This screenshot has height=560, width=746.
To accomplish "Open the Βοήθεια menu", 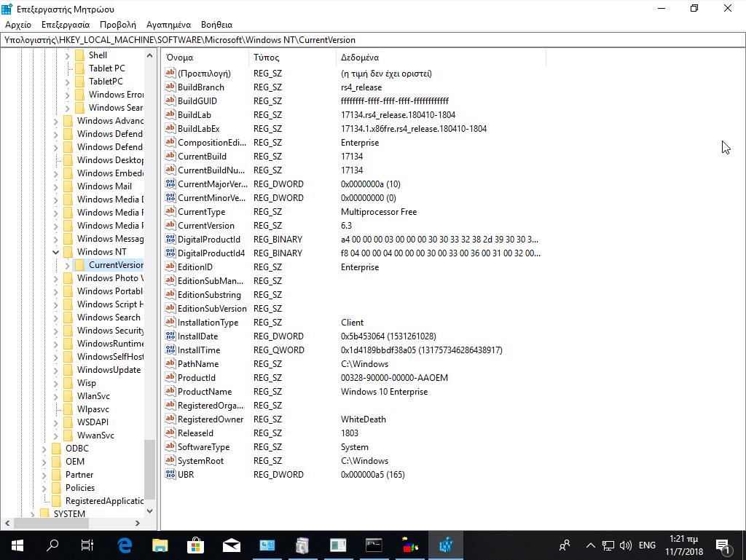I will pos(216,25).
